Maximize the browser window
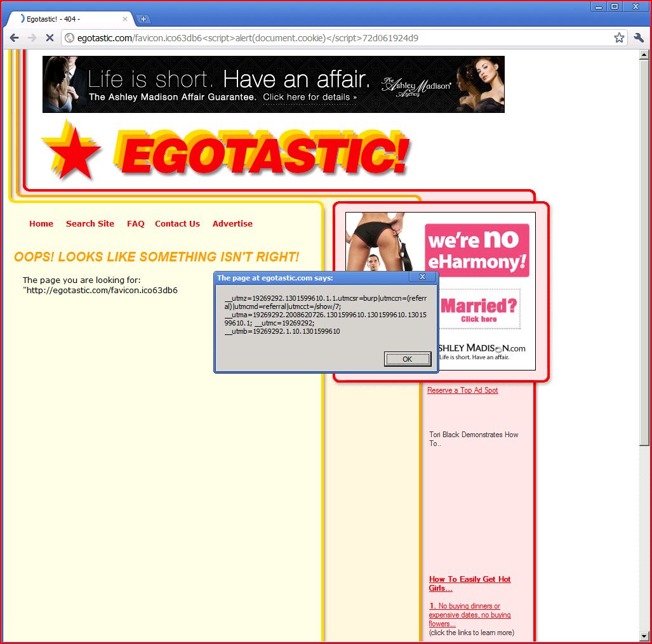 pyautogui.click(x=614, y=6)
